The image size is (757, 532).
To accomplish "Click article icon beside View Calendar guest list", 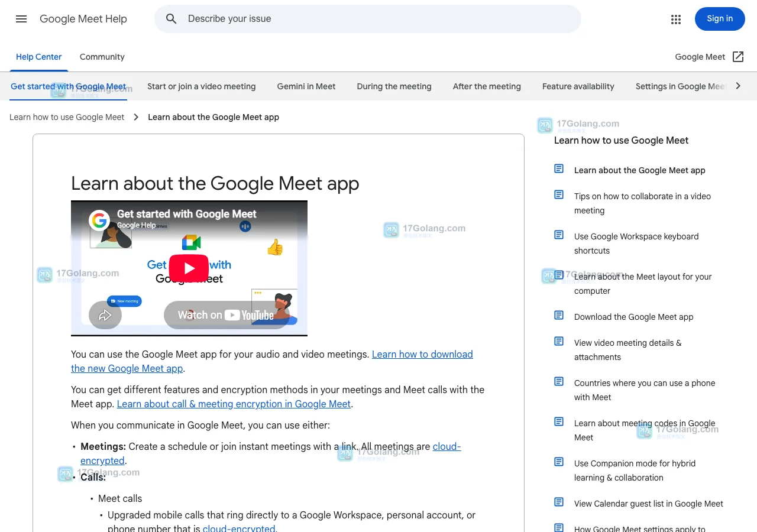I will click(559, 502).
